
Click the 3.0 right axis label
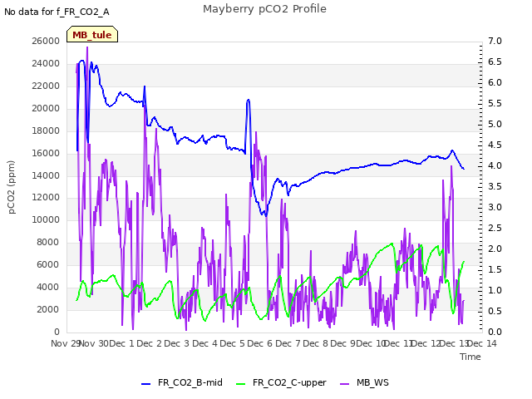coord(495,207)
